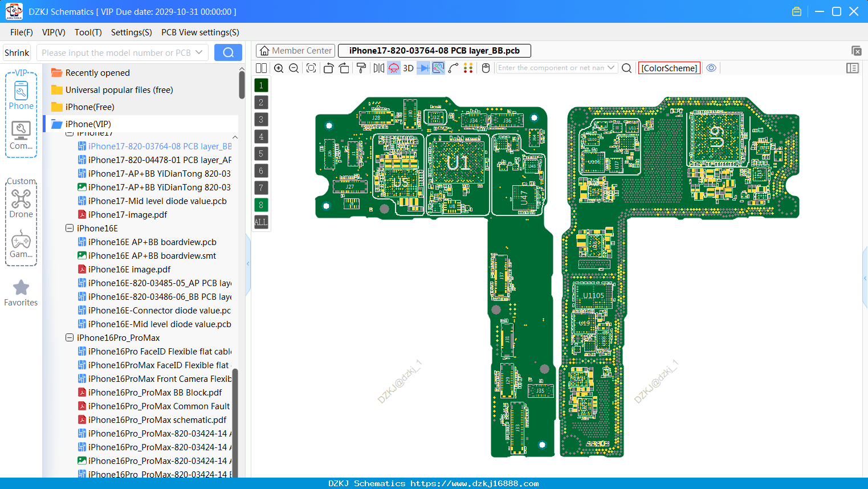Rotate the board clockwise
Screen dimensions: 868x489
(x=344, y=68)
